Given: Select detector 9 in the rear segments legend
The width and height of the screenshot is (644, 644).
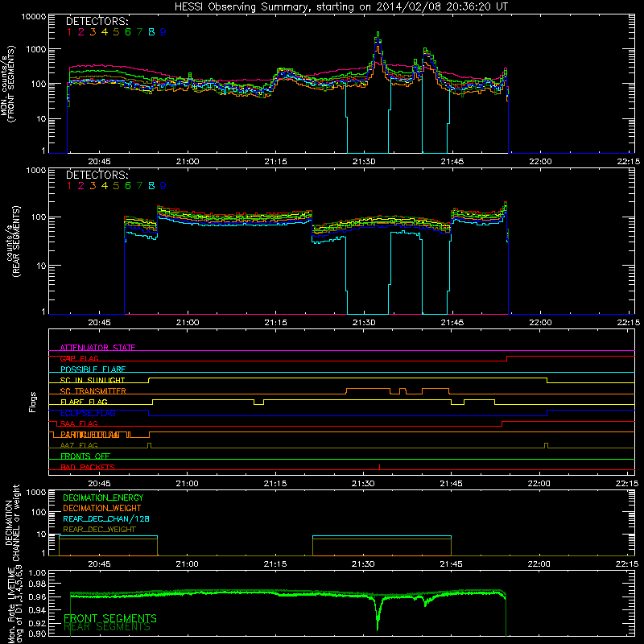Looking at the screenshot, I should [x=163, y=186].
